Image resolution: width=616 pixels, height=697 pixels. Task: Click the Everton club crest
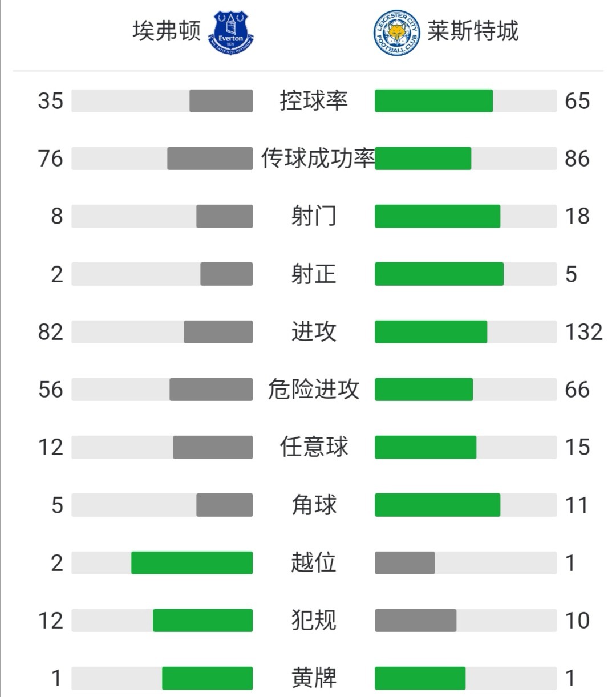232,33
